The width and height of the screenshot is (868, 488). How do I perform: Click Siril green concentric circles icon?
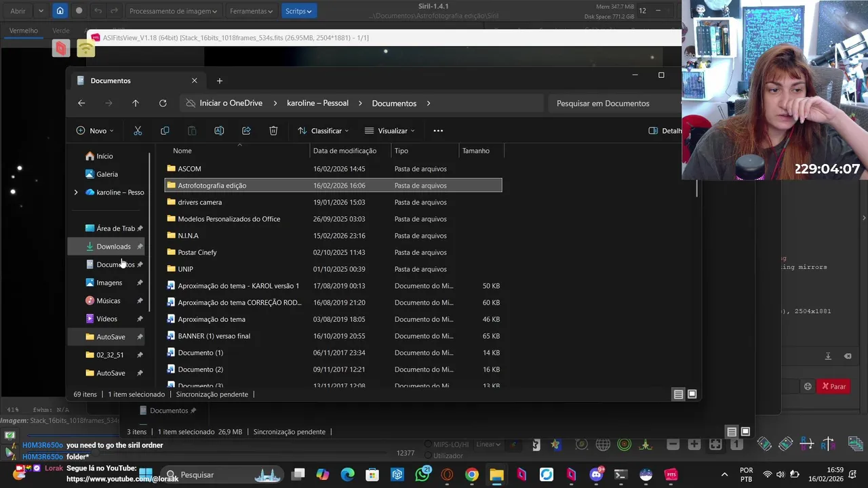click(625, 445)
